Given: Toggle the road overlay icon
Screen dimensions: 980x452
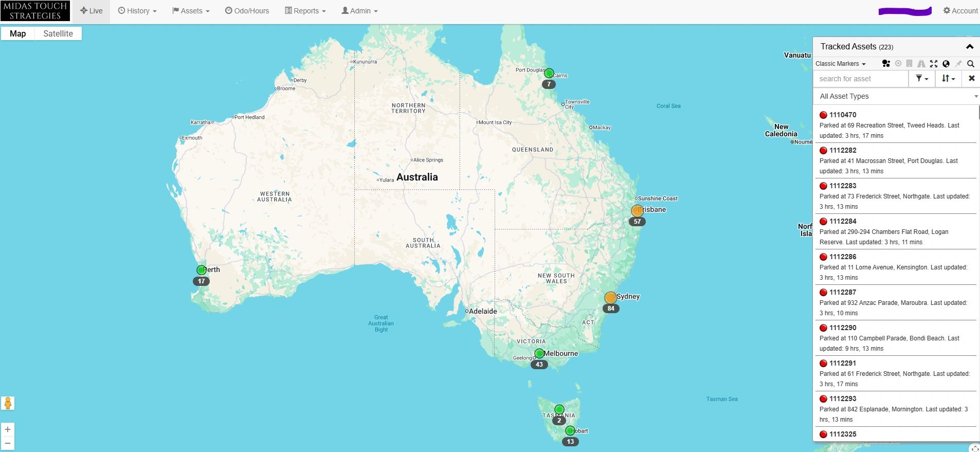Looking at the screenshot, I should pyautogui.click(x=921, y=64).
